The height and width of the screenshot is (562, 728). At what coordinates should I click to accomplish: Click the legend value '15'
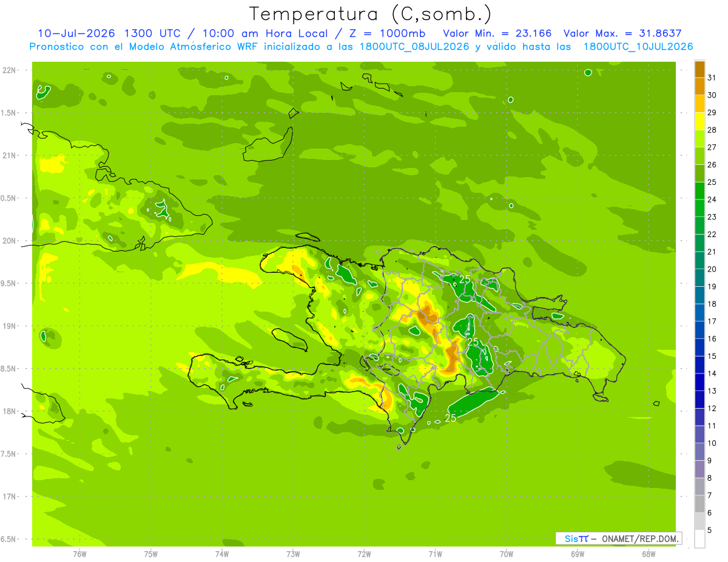coord(712,356)
